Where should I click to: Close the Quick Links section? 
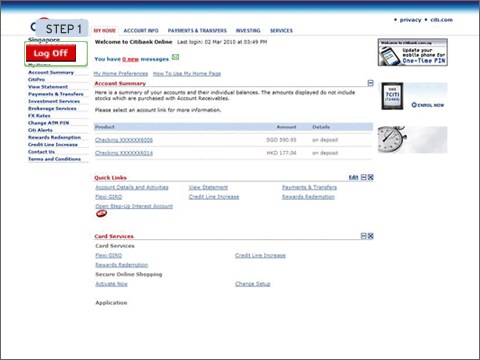(x=370, y=177)
